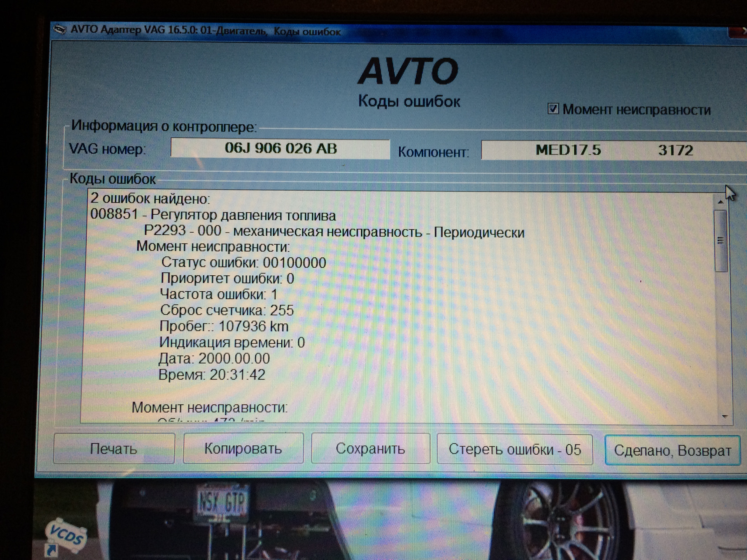Viewport: 747px width, 560px height.
Task: Click the Пробег 107936 km line
Action: point(224,326)
